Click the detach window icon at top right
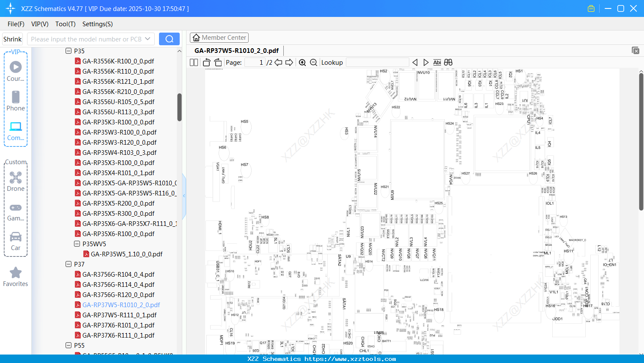This screenshot has width=644, height=363. tap(636, 50)
